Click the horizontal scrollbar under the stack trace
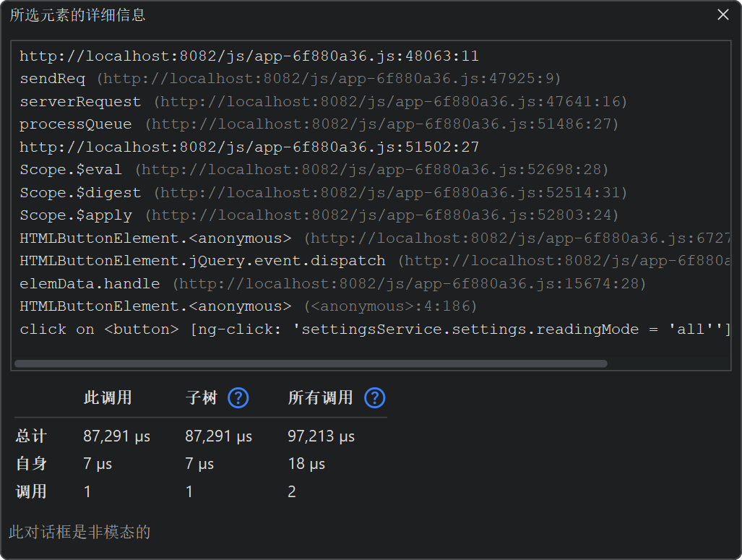Viewport: 742px width, 560px height. point(311,363)
